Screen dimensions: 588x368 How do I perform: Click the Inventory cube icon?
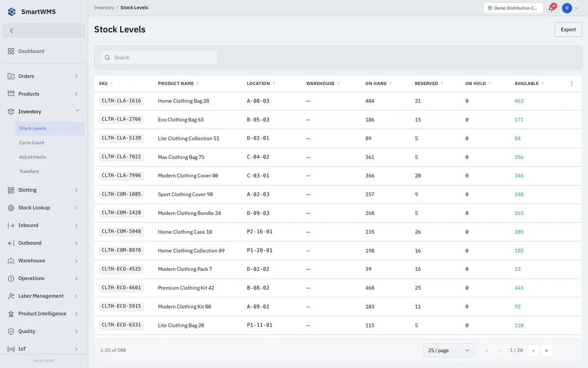pos(11,111)
